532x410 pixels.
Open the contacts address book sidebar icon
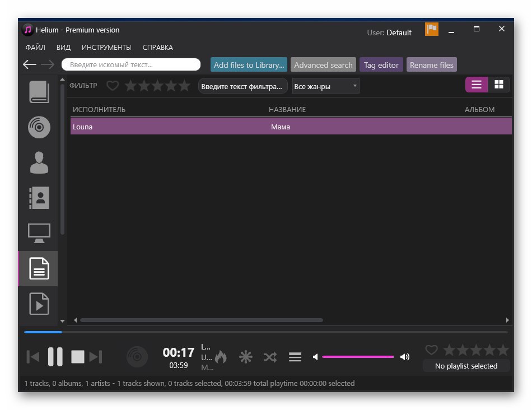tap(39, 198)
